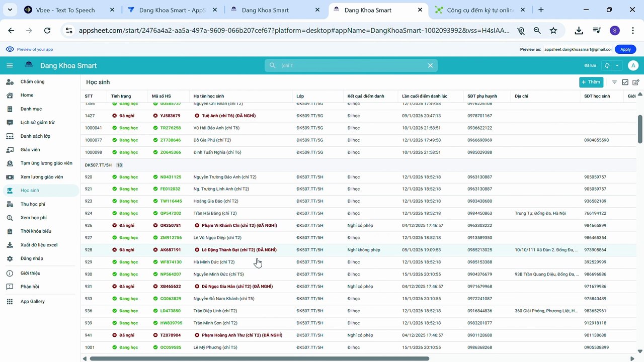Close the Vbee - Text To Speech tab
Image resolution: width=644 pixels, height=362 pixels.
[x=112, y=10]
